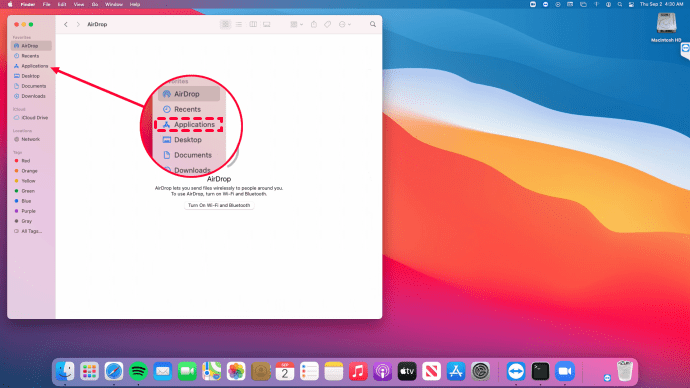Open the Go menu
690x388 pixels.
(95, 4)
